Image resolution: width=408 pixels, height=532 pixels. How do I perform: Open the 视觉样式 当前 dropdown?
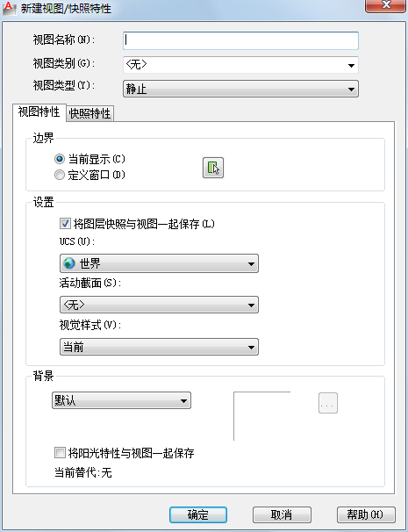pos(159,347)
